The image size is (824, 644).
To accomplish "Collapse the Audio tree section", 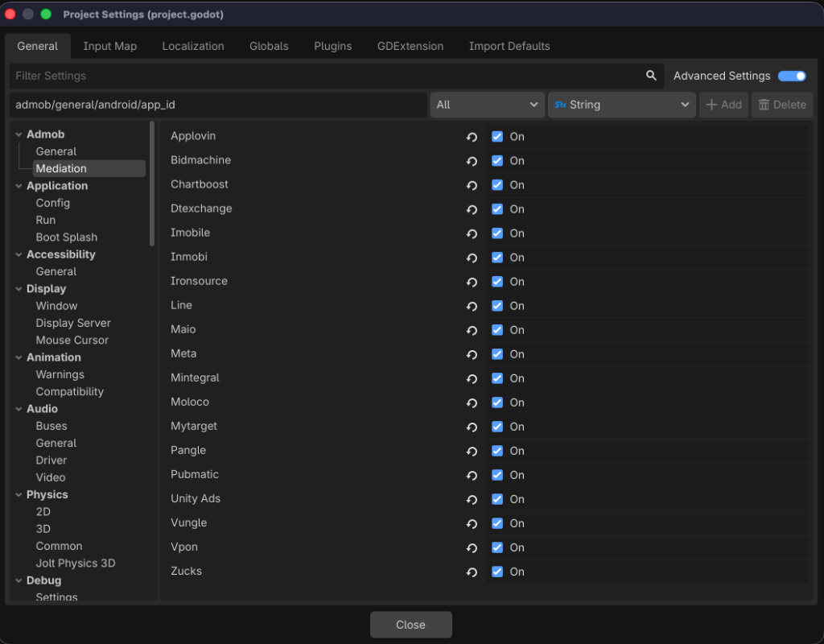I will point(19,409).
